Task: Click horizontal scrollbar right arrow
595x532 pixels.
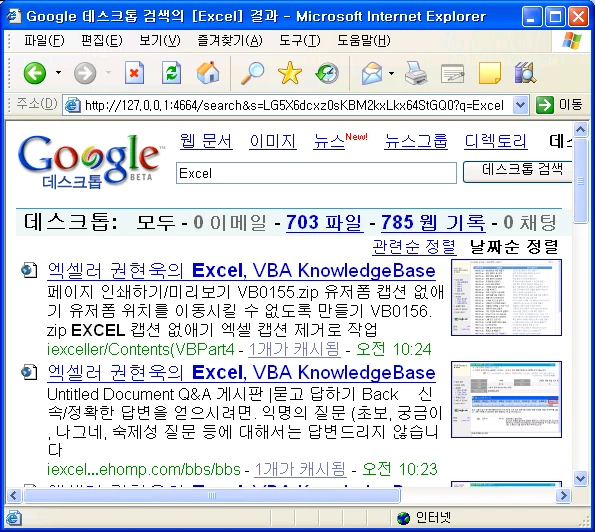Action: (x=564, y=495)
